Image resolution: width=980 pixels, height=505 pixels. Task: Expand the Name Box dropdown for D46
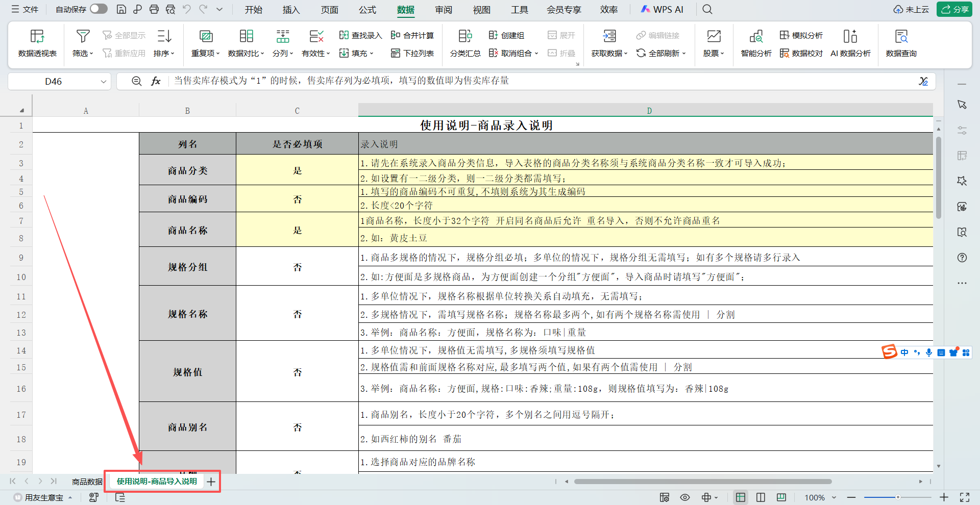pos(104,82)
